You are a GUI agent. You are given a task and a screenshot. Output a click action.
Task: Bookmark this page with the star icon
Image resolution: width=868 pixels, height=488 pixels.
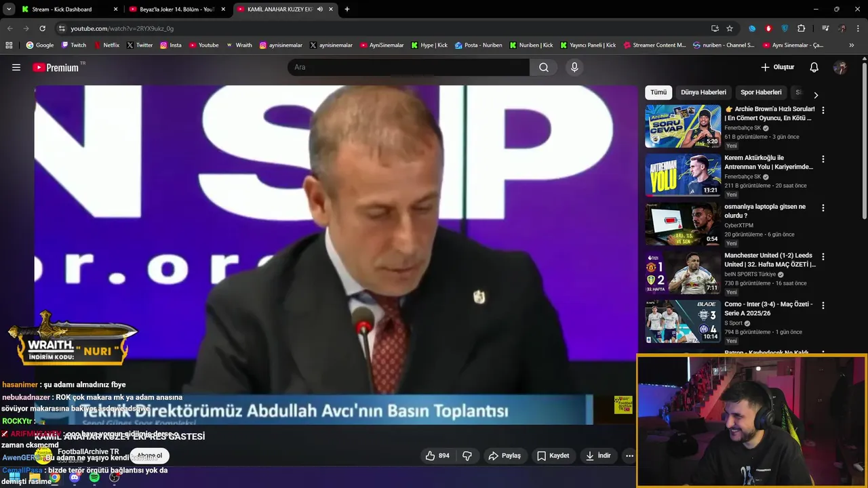730,28
